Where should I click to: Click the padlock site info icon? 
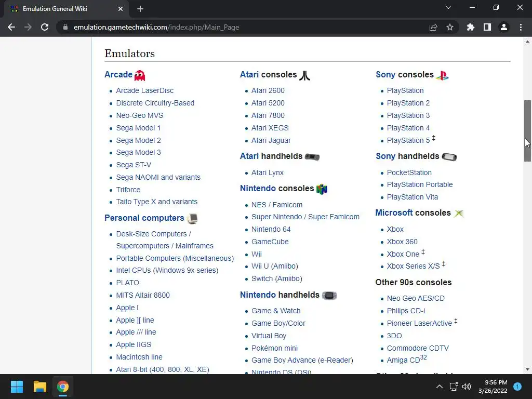point(65,27)
